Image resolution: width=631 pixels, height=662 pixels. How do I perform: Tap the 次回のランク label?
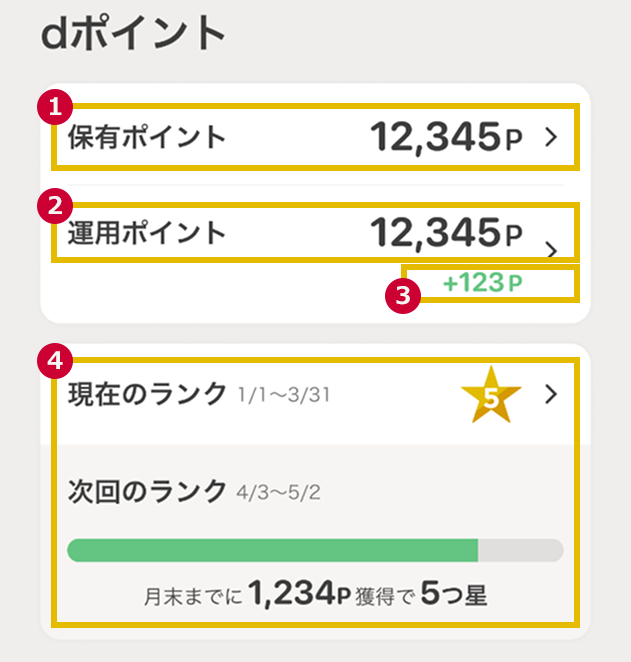coord(147,491)
